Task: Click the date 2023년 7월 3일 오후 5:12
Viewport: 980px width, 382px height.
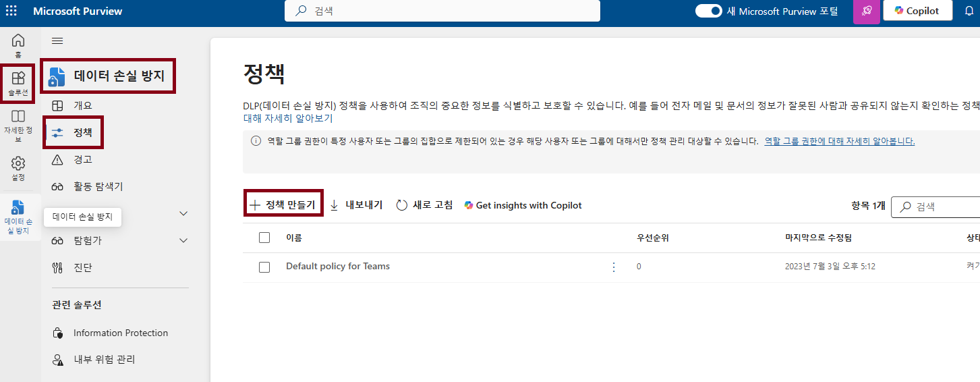Action: pos(830,267)
